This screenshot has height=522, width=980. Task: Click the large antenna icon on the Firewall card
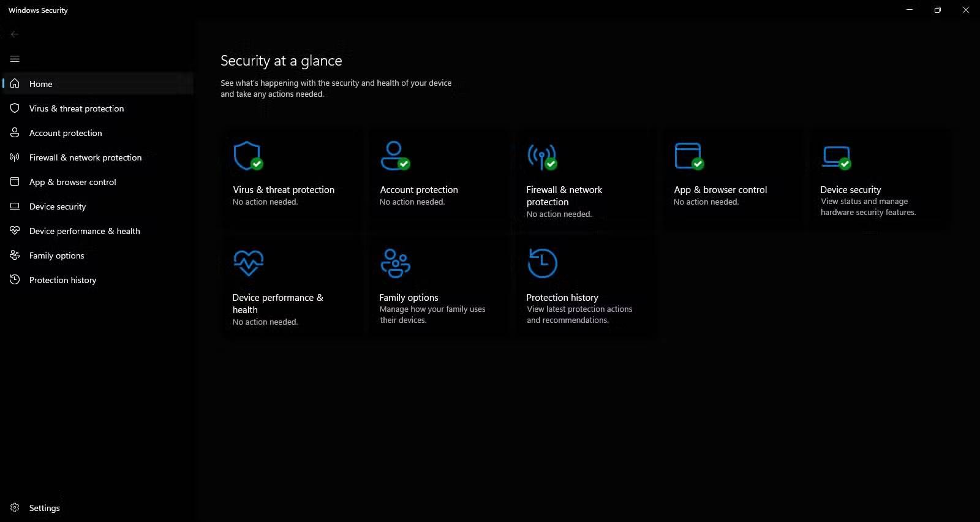point(542,156)
